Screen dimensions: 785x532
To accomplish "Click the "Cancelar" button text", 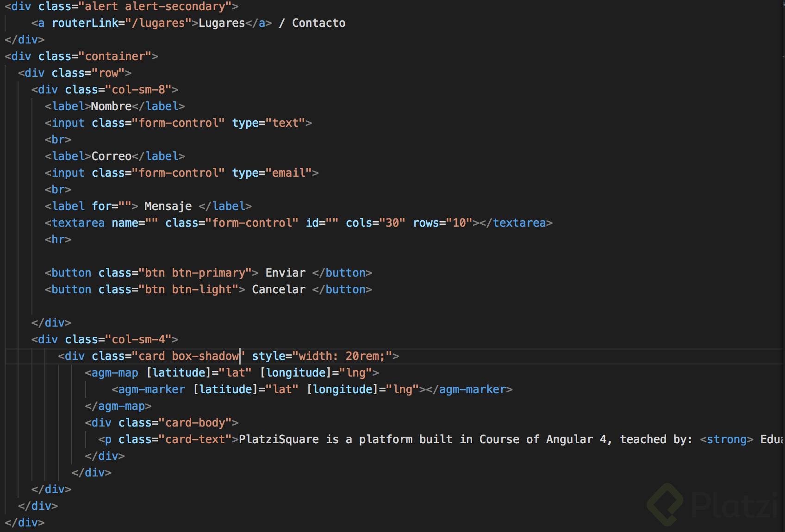I will click(279, 290).
